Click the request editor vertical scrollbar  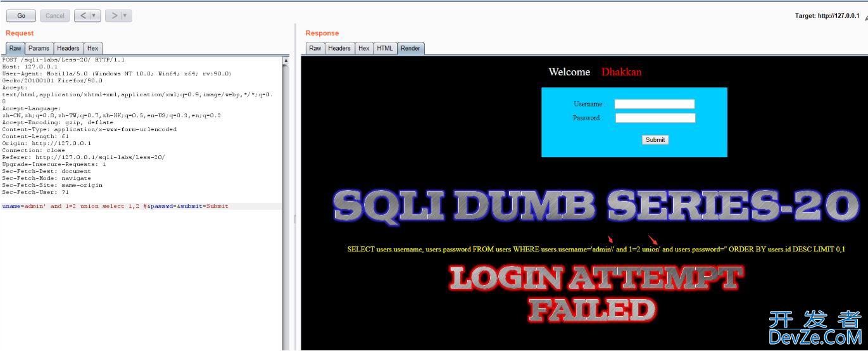[x=286, y=203]
